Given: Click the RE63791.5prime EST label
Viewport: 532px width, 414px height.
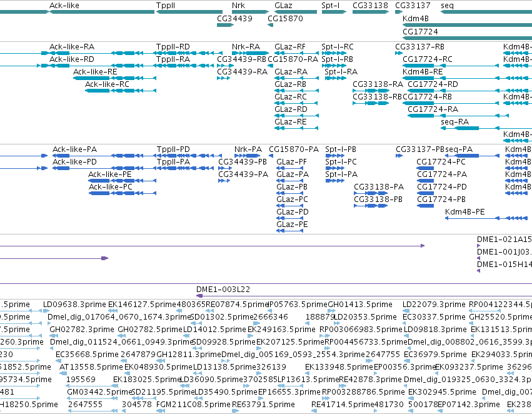Looking at the screenshot, I should [263, 405].
